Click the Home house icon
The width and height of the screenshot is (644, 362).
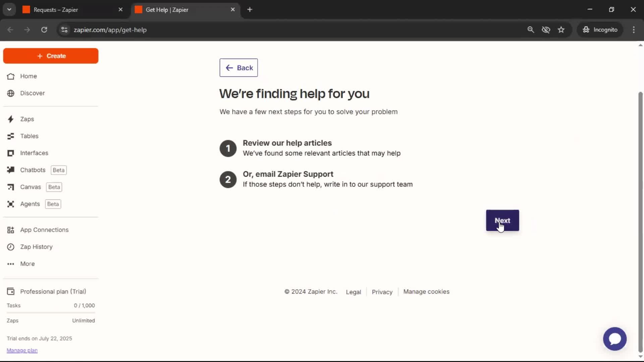click(x=11, y=76)
